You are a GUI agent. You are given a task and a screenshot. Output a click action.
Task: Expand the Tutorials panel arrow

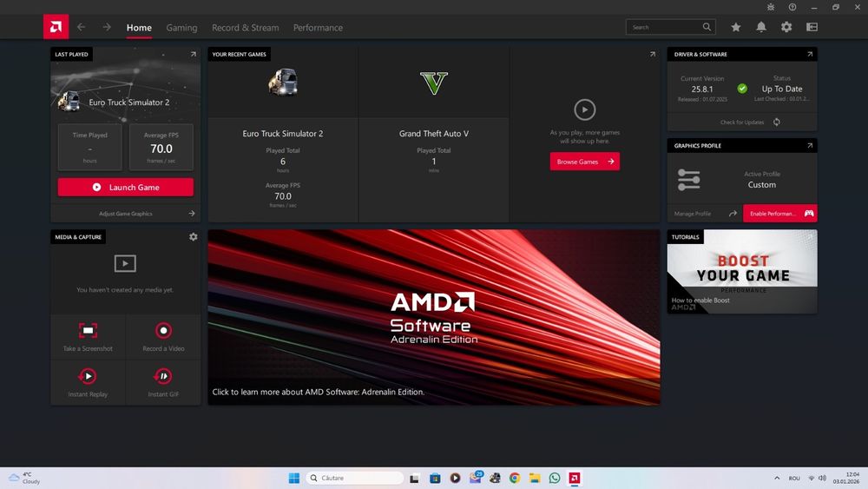(x=810, y=237)
